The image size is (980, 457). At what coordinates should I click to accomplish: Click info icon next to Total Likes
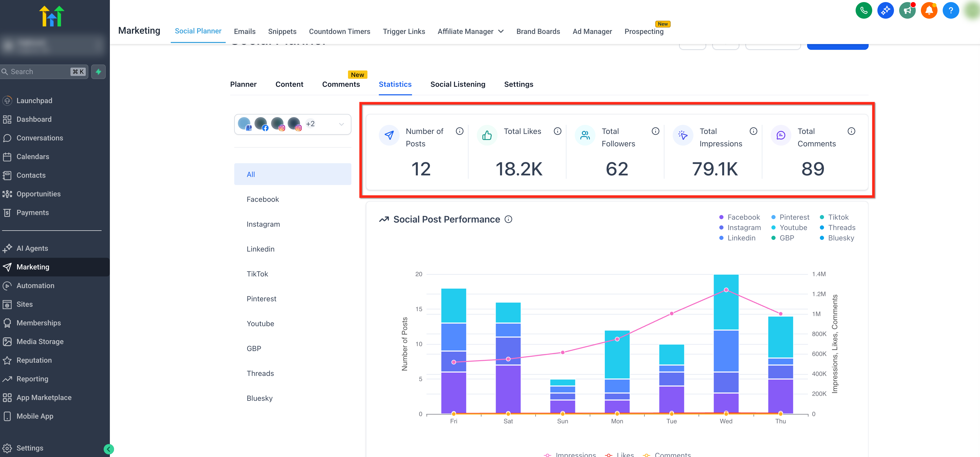[557, 131]
